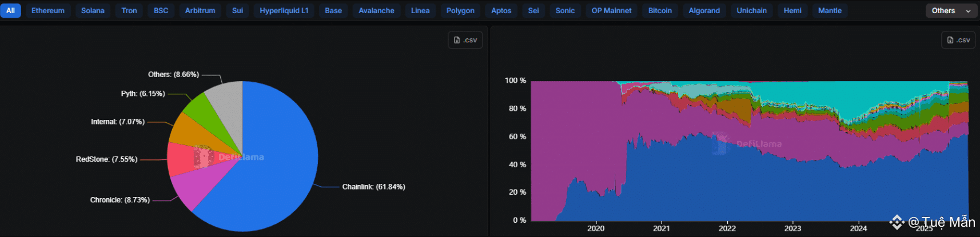
Task: Open the Tron chain tab
Action: 129,11
